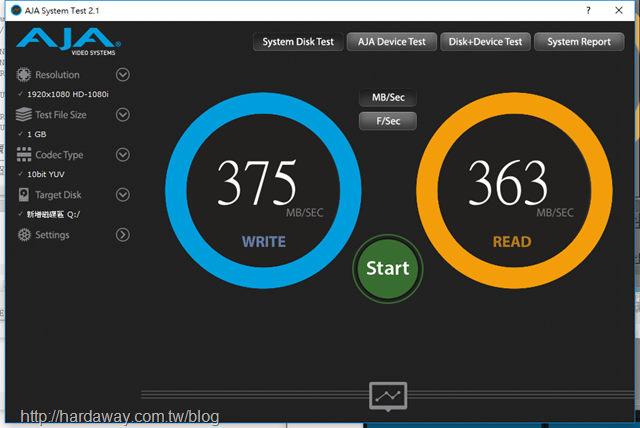Click the Settings gear icon
The width and height of the screenshot is (640, 428).
(x=24, y=235)
